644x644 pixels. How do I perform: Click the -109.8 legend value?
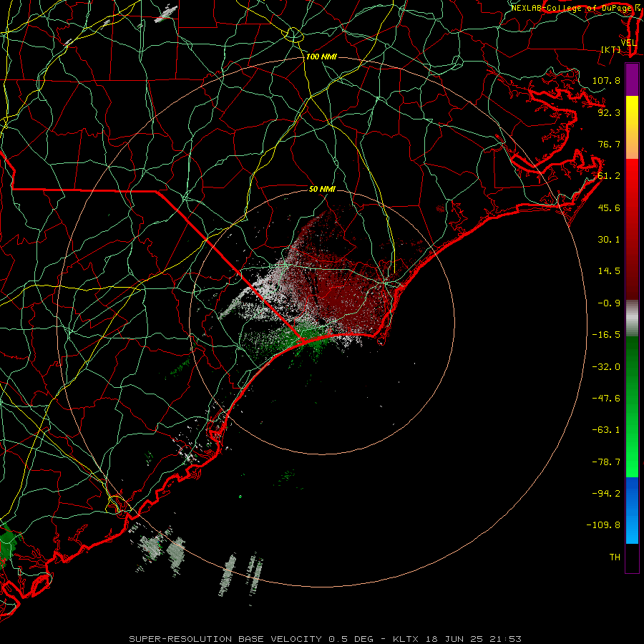(x=603, y=525)
